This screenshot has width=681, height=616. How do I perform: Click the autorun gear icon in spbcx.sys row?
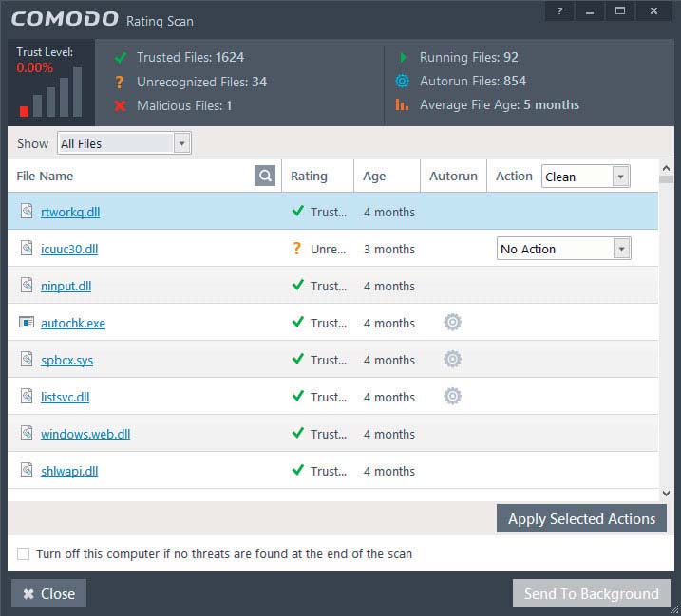click(x=452, y=359)
